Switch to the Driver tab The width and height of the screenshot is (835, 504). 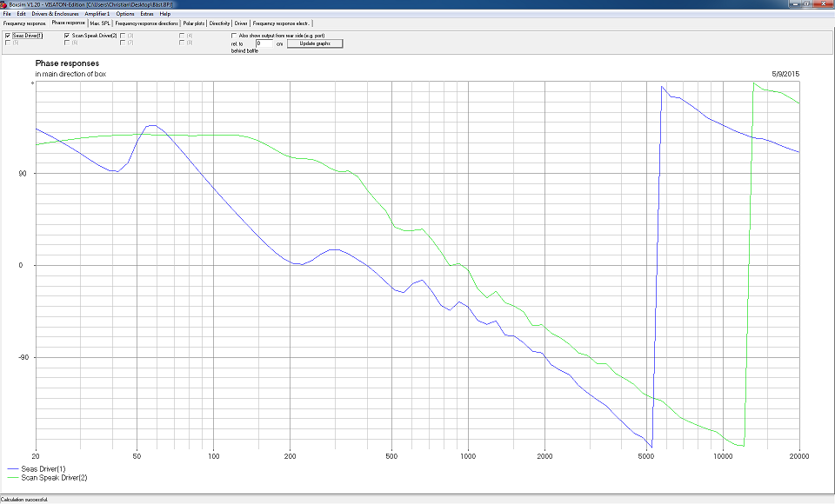click(241, 23)
